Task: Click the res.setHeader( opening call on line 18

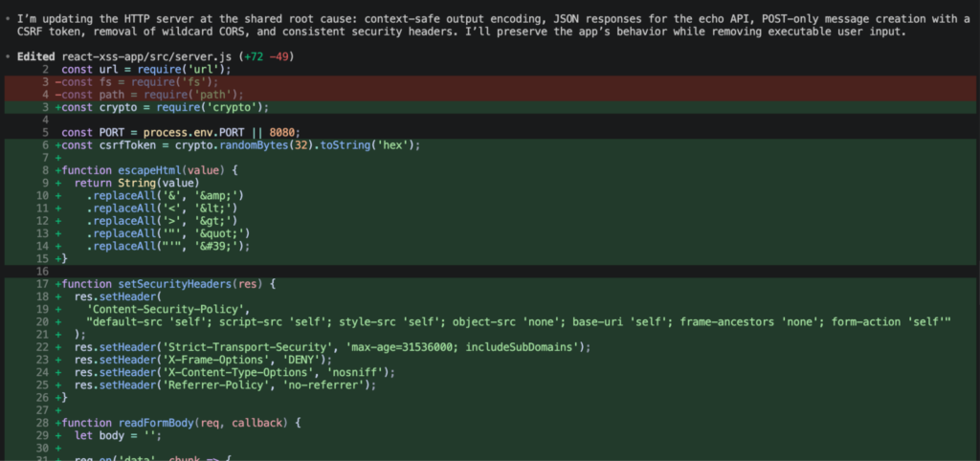Action: coord(118,296)
